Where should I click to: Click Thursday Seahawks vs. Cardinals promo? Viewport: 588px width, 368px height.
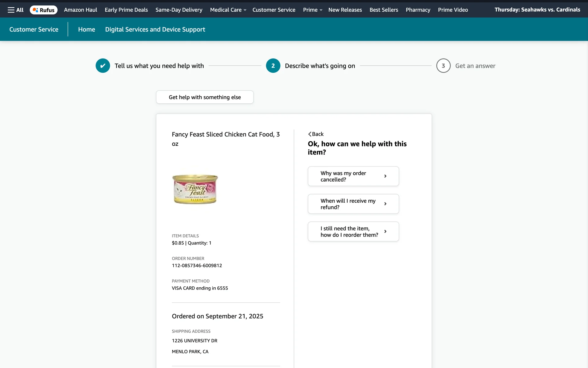[x=537, y=10]
